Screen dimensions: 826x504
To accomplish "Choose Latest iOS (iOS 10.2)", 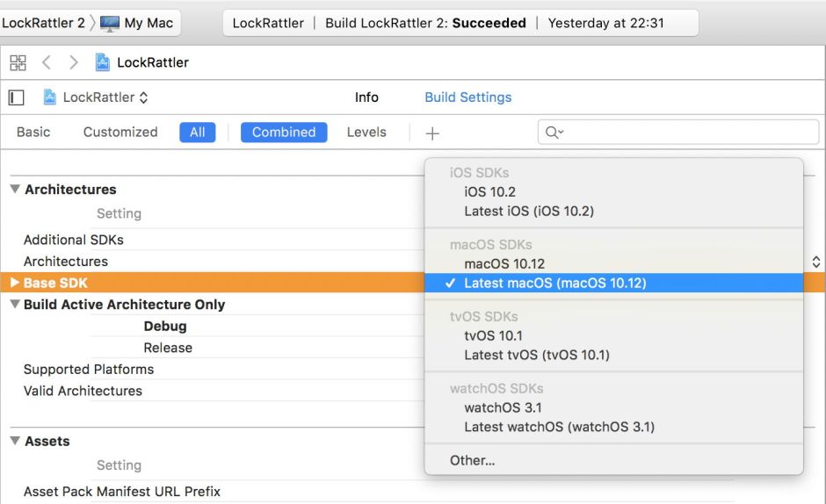I will click(x=613, y=212).
